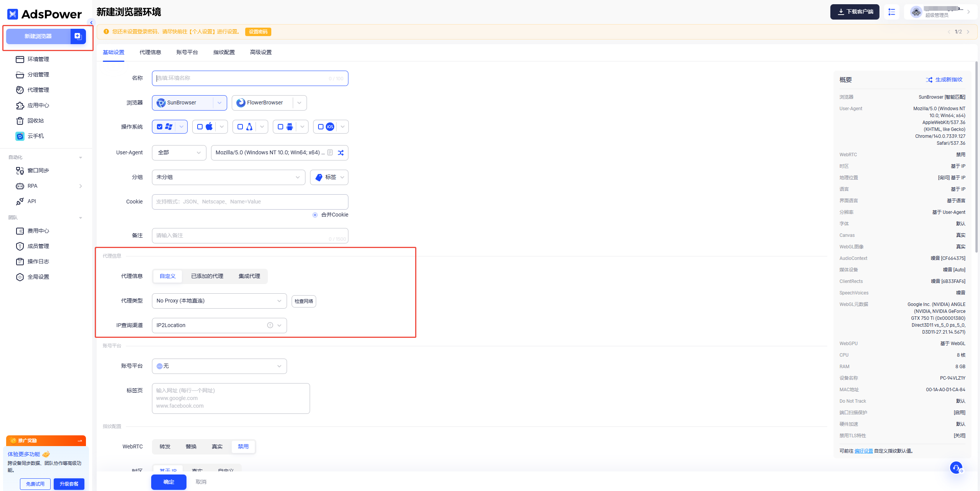Uncheck the Windows operating system checkbox

pos(160,127)
